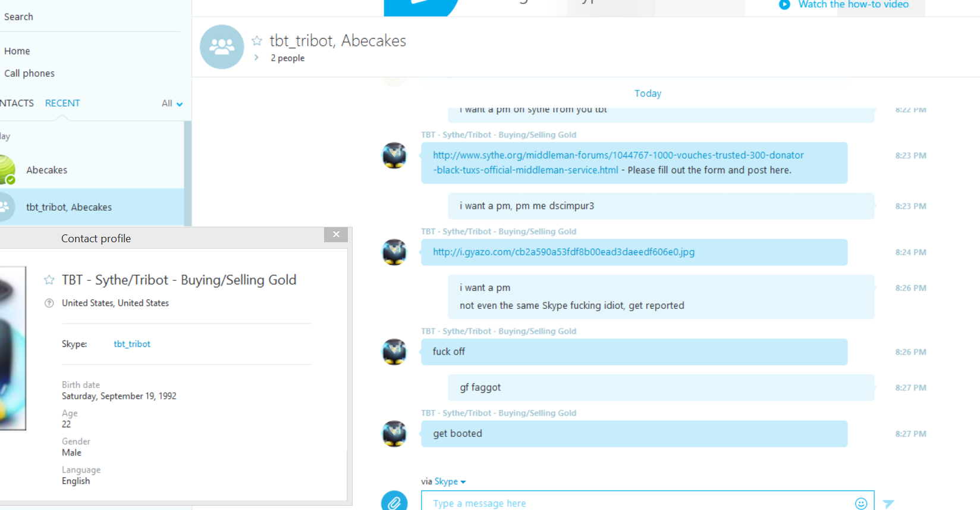This screenshot has width=980, height=510.
Task: Open the emoticon picker smiley
Action: click(x=860, y=503)
